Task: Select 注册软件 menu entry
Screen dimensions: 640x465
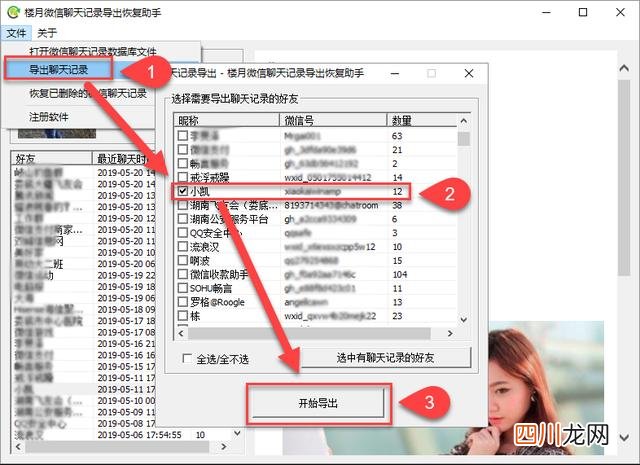Action: [x=49, y=117]
